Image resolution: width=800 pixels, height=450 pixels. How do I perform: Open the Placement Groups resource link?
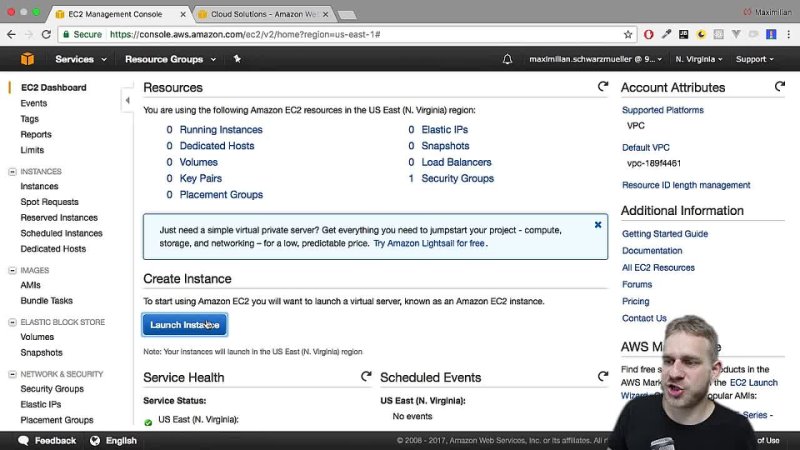(221, 194)
